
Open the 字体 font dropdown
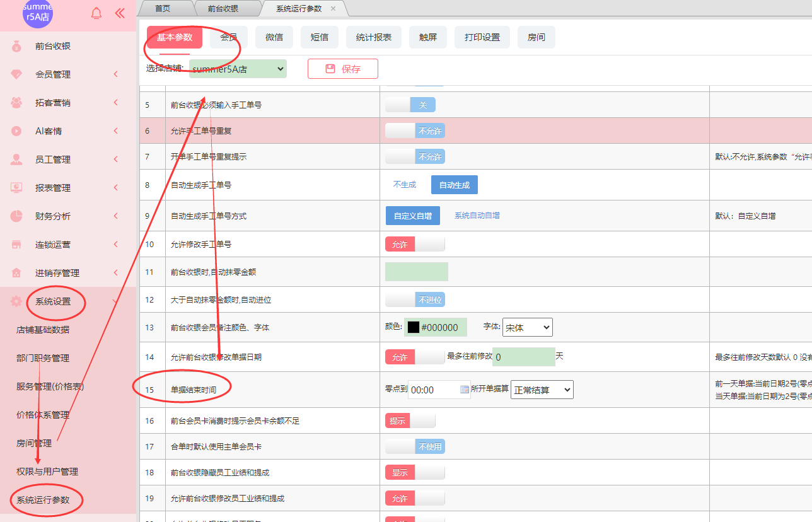[527, 327]
